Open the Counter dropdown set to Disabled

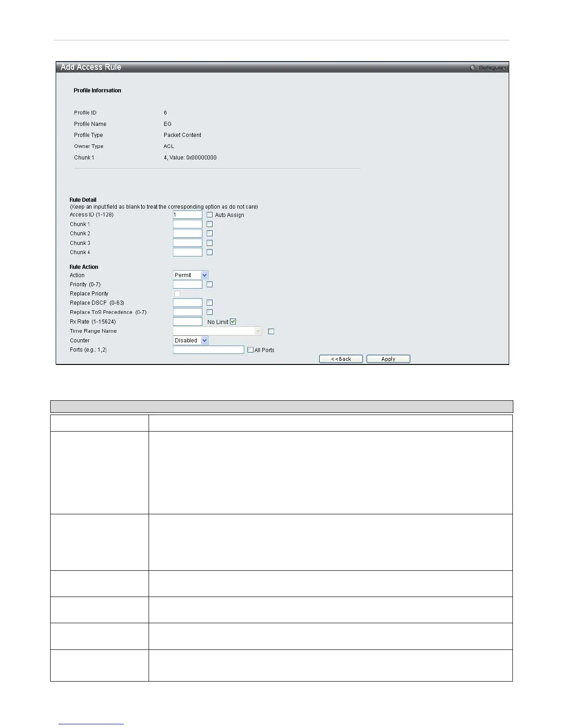coord(190,341)
